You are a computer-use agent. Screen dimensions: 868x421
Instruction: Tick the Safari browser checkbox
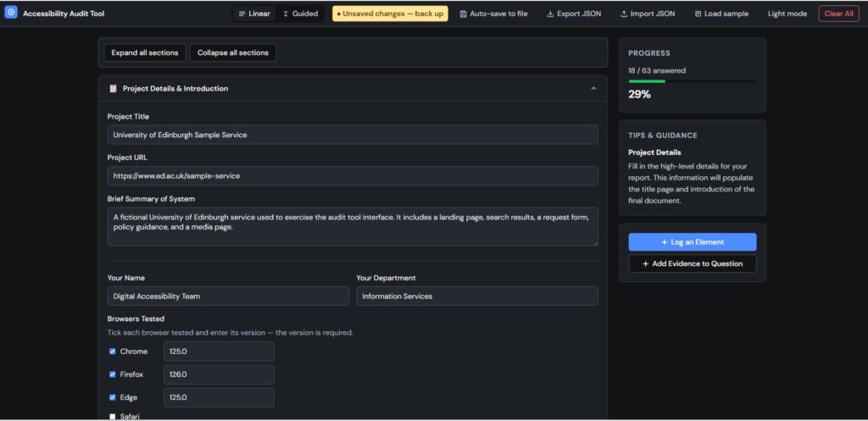pyautogui.click(x=113, y=416)
